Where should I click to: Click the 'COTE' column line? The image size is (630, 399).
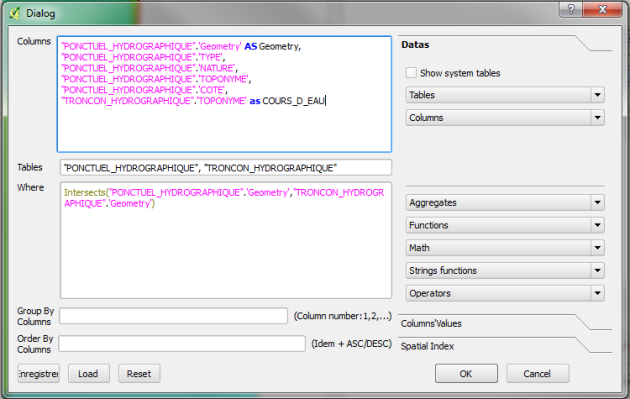pos(145,90)
